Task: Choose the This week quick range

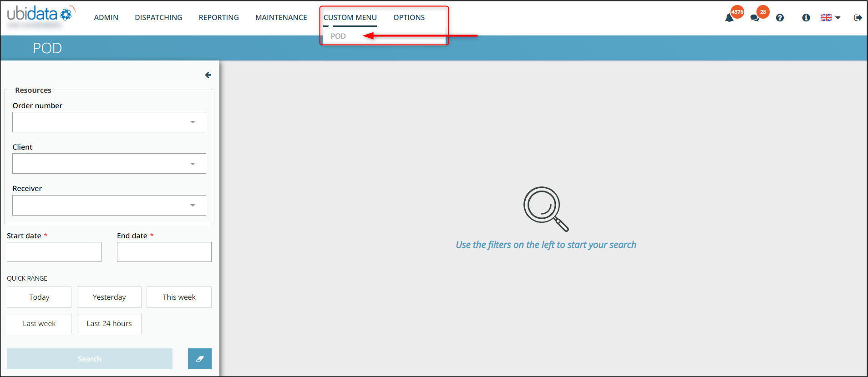Action: [179, 297]
